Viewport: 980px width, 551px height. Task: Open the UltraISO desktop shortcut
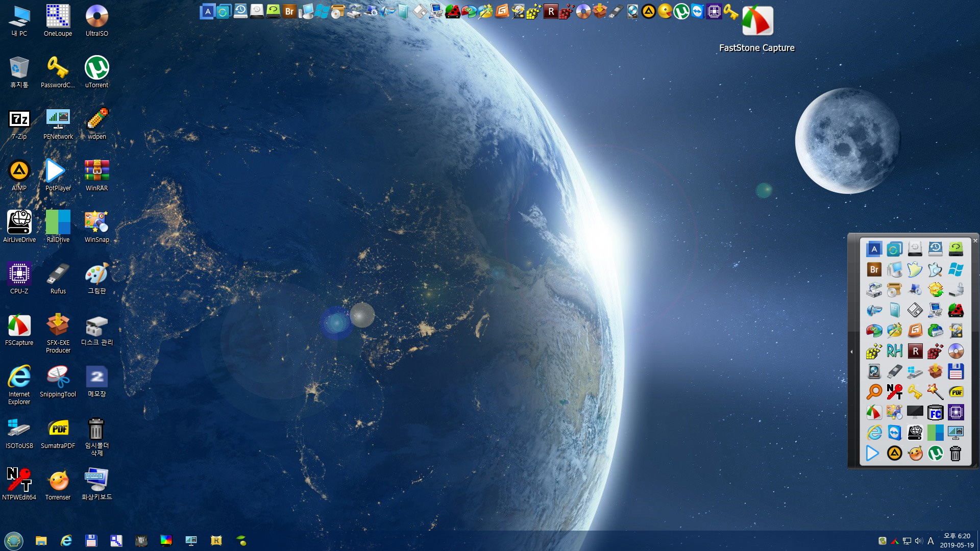pos(96,21)
